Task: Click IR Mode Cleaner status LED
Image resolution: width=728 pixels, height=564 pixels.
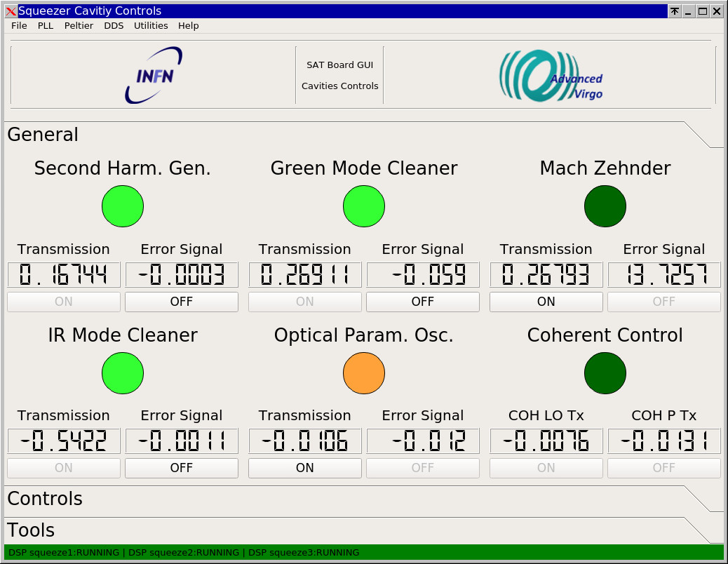Action: [x=123, y=372]
